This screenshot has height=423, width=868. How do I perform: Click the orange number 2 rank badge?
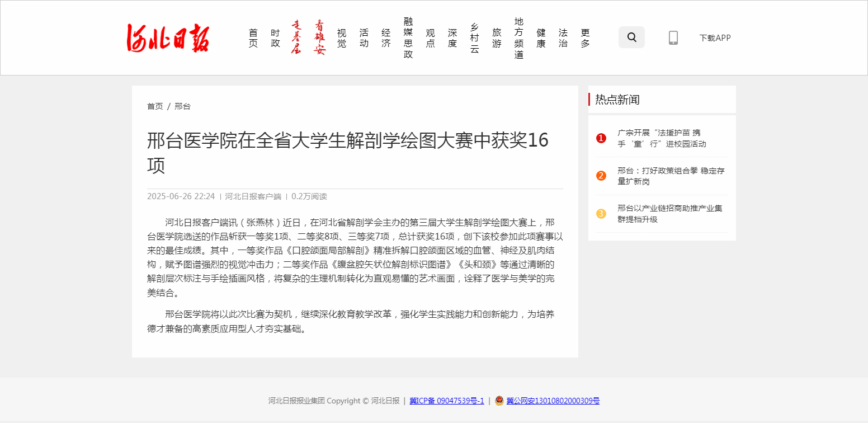[x=601, y=176]
